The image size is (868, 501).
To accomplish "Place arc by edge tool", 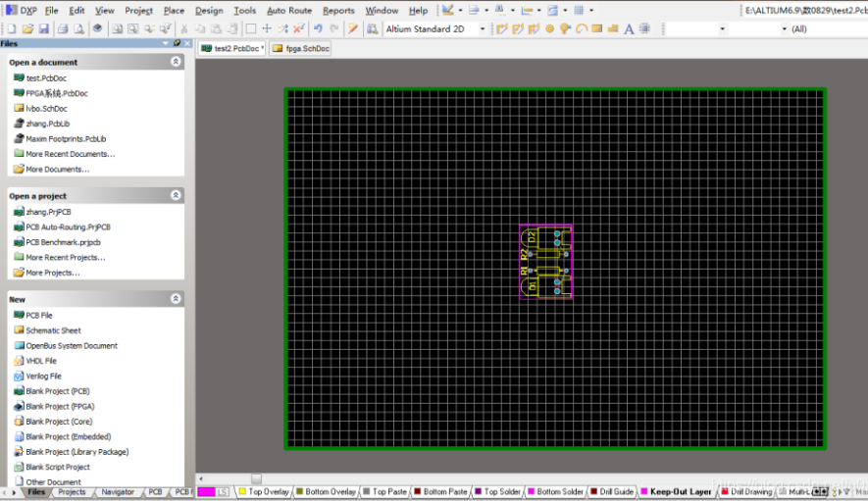I will click(x=582, y=28).
